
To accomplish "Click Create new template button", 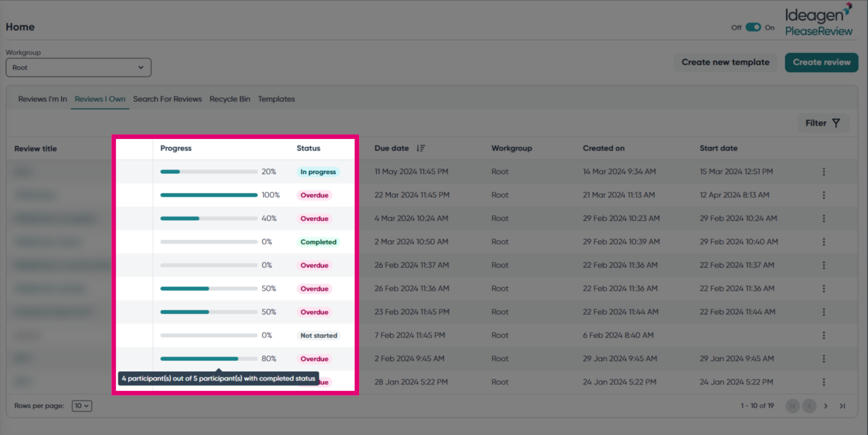I will pyautogui.click(x=725, y=62).
